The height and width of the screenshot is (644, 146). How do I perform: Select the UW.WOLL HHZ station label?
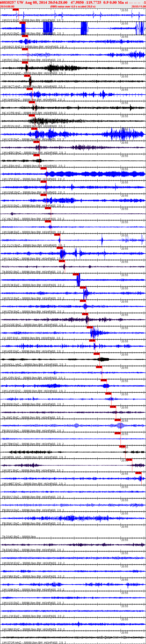point(34,365)
